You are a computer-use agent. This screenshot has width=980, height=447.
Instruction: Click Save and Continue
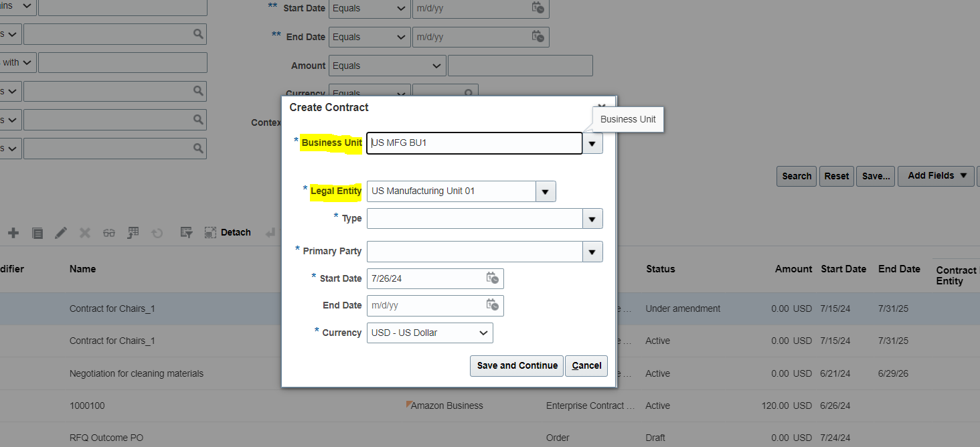click(516, 366)
